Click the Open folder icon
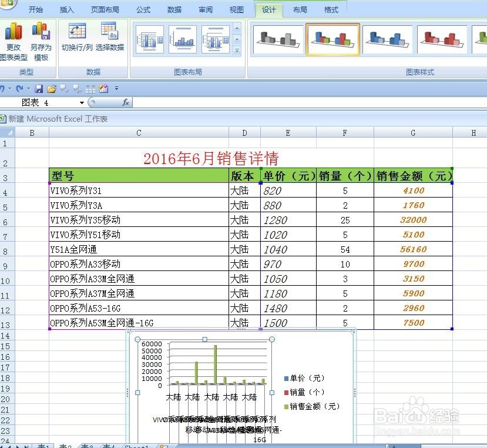The image size is (487, 448). click(x=52, y=89)
